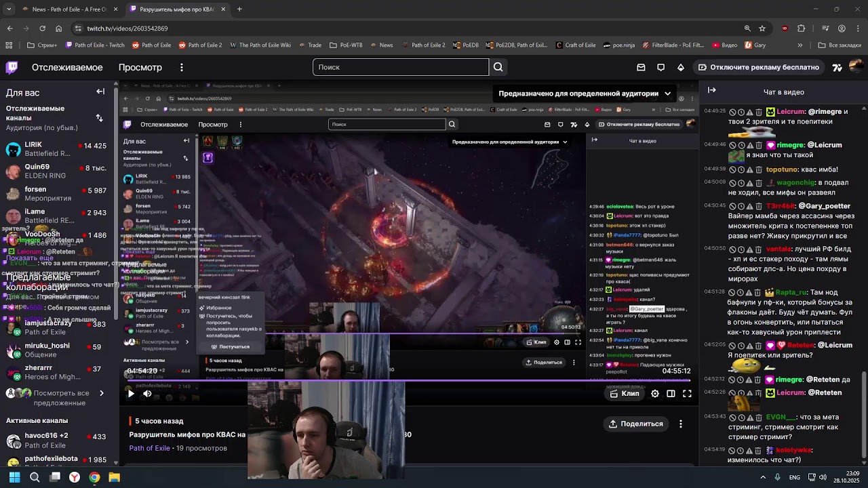
Task: Toggle theatre mode in the player
Action: tap(671, 394)
